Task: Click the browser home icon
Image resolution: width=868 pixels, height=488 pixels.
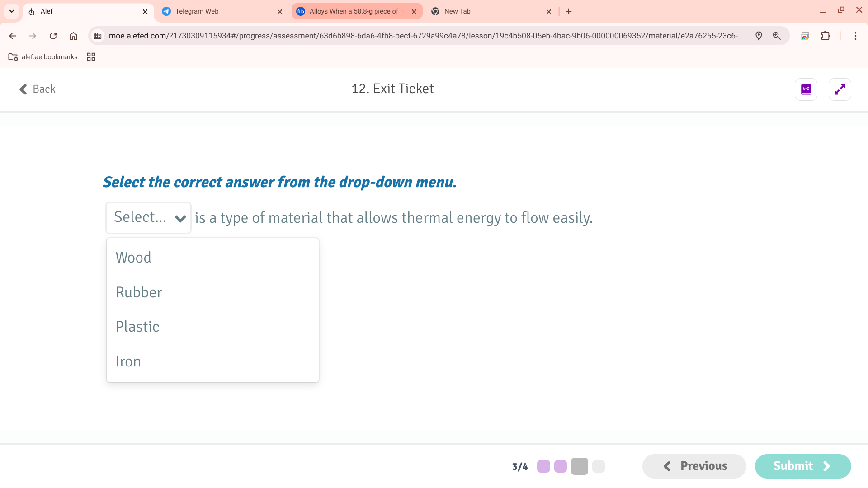Action: 73,36
